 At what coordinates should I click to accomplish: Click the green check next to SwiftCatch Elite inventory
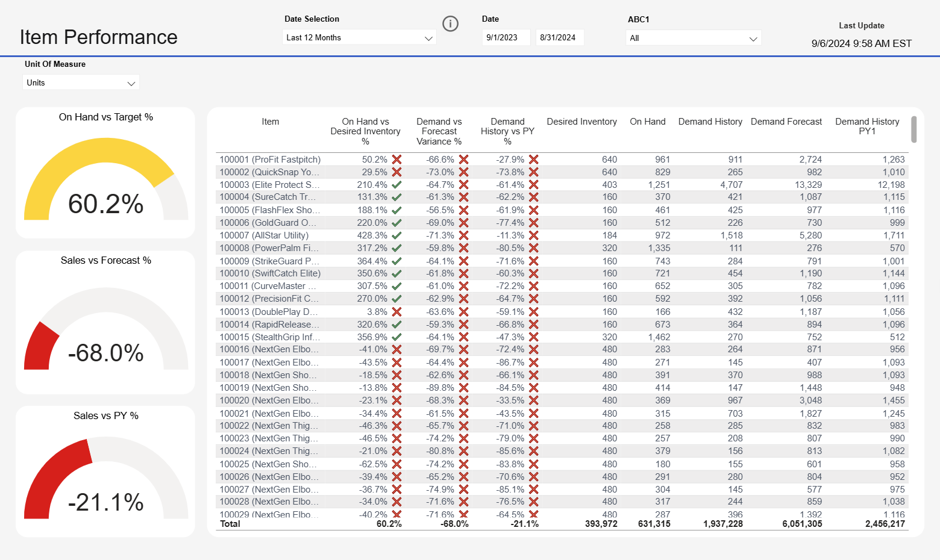tap(396, 273)
